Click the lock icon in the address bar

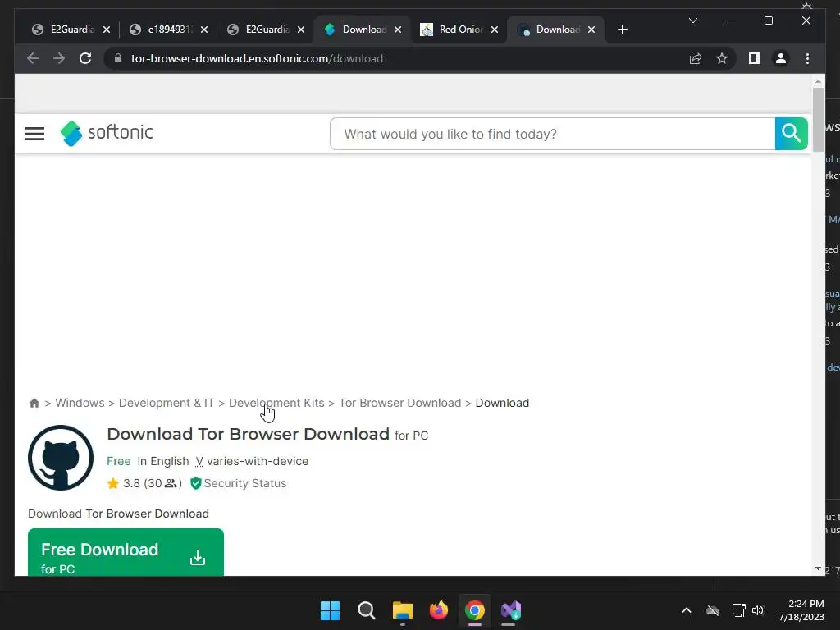(118, 58)
